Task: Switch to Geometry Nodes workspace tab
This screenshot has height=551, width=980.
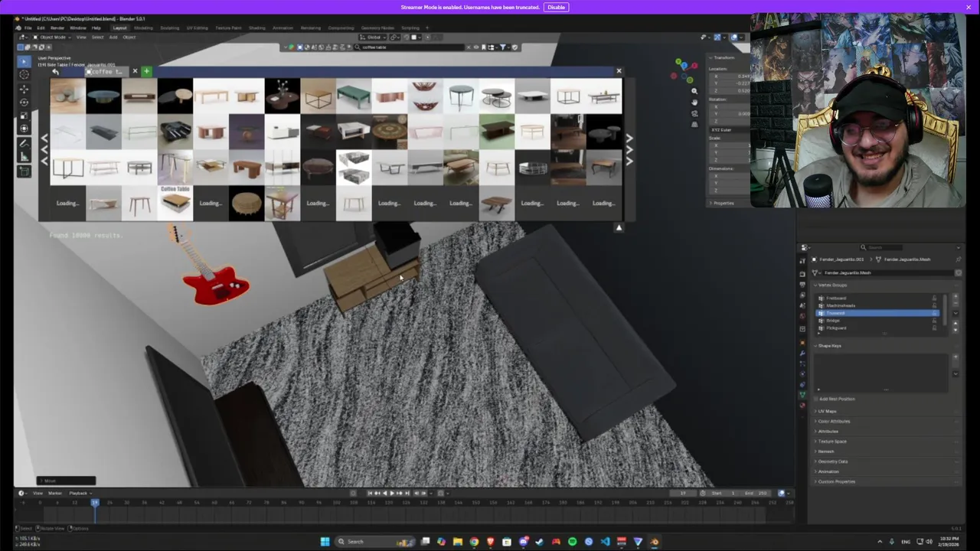Action: (377, 28)
